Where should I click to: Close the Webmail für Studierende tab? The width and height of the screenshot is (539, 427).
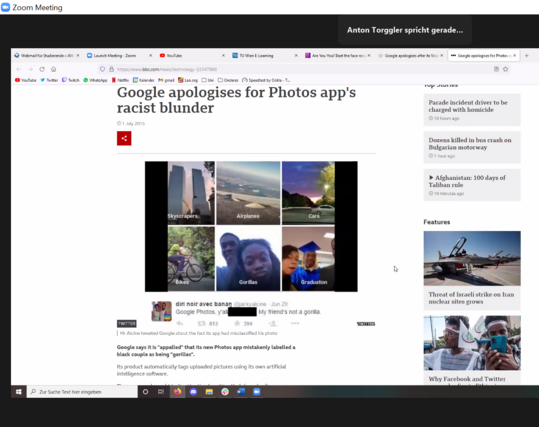click(x=78, y=55)
